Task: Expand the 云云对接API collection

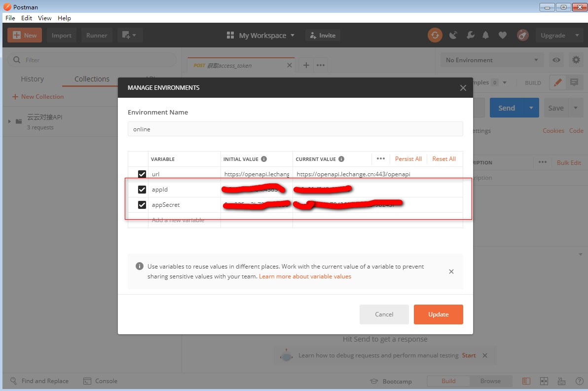Action: pos(9,121)
